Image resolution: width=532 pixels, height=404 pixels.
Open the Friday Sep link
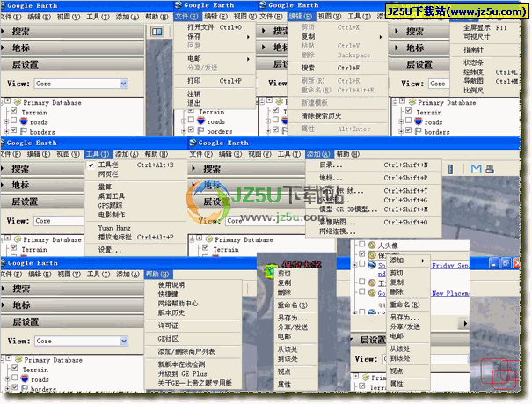pos(450,266)
